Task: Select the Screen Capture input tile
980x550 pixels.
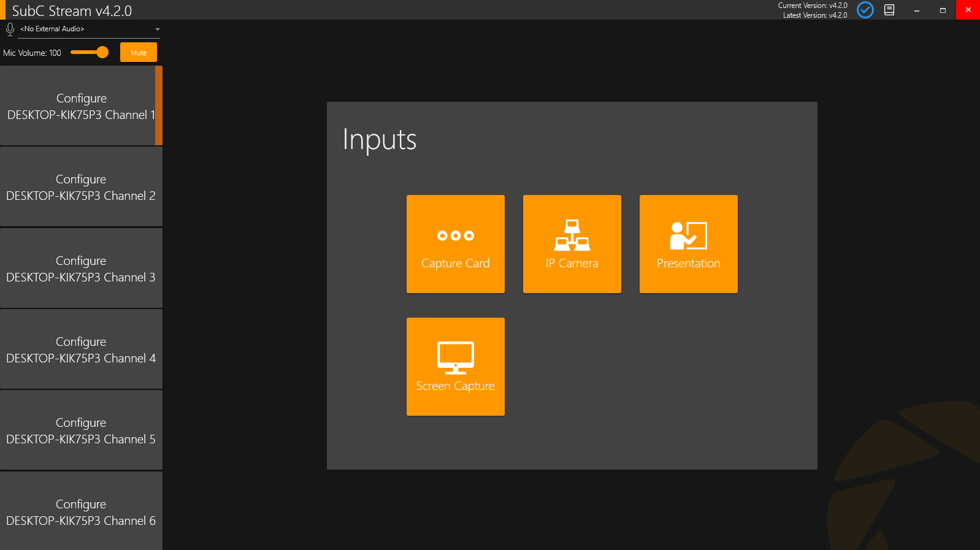Action: click(455, 367)
